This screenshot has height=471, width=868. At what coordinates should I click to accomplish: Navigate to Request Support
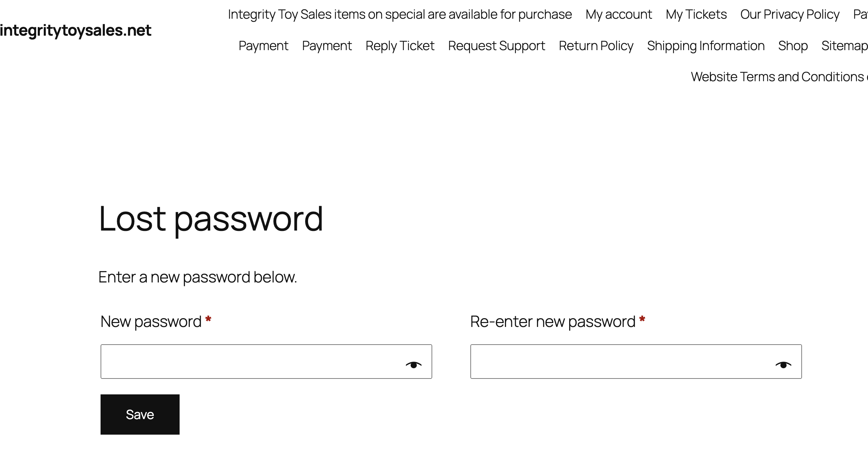(x=496, y=46)
